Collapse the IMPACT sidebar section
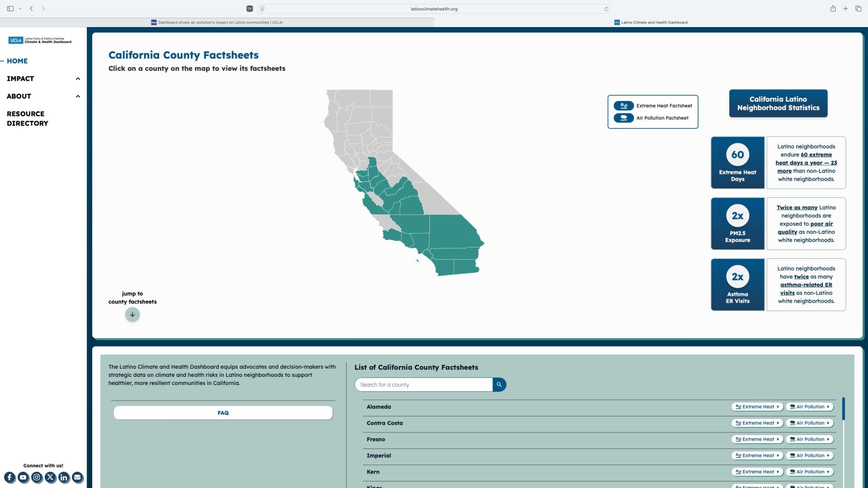The image size is (868, 488). click(x=78, y=79)
